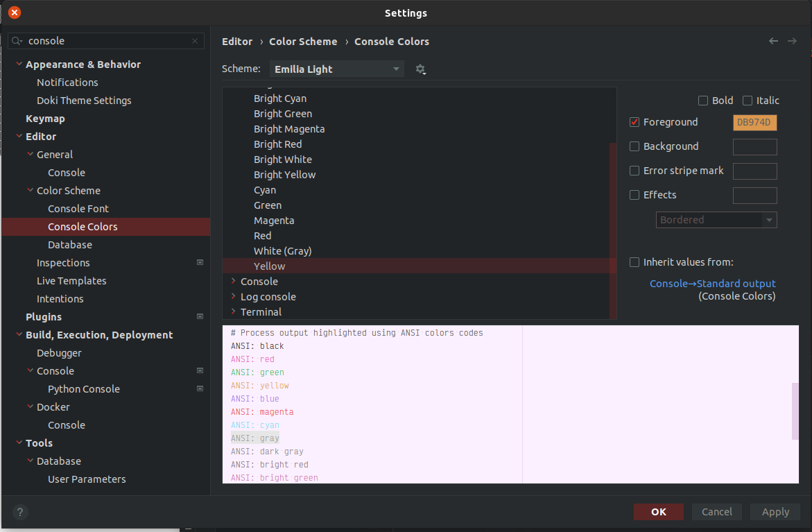The image size is (812, 532).
Task: Click the search magnifier icon
Action: pyautogui.click(x=15, y=41)
